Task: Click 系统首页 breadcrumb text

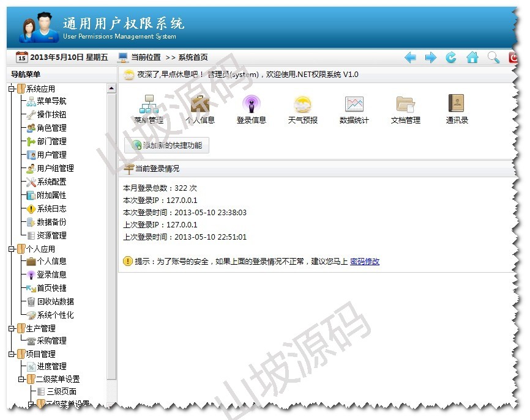Action: pyautogui.click(x=193, y=57)
